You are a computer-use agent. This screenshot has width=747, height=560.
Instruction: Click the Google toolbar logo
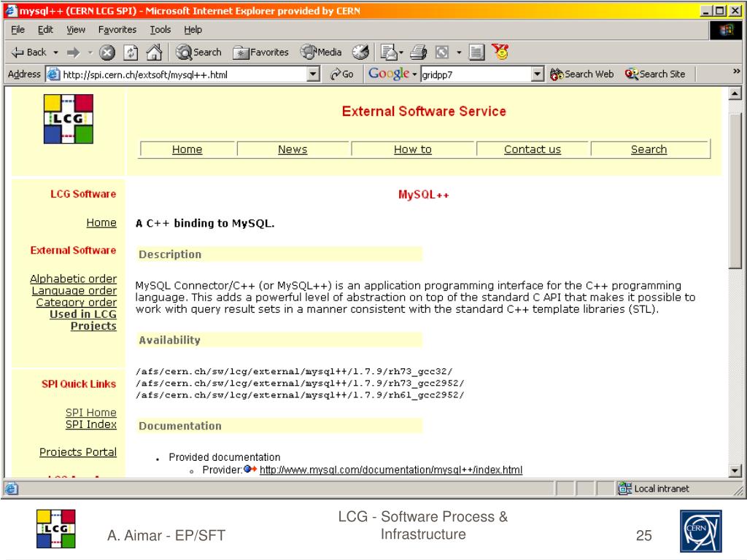(389, 74)
